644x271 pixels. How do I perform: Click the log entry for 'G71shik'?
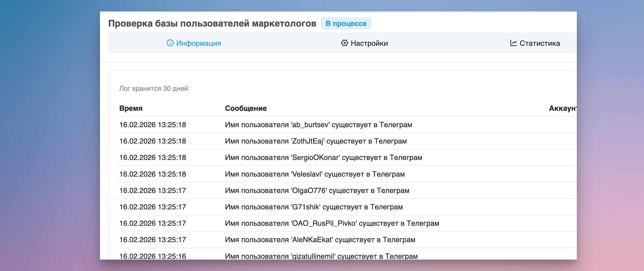(314, 207)
